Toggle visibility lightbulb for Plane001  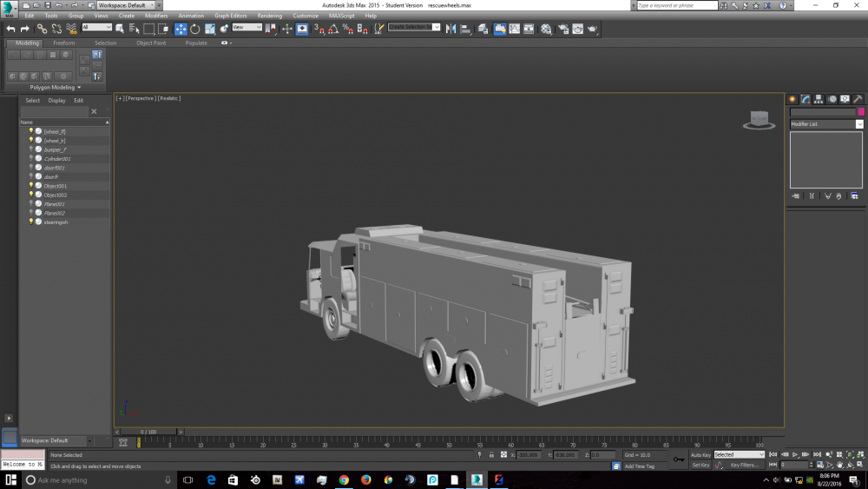31,203
